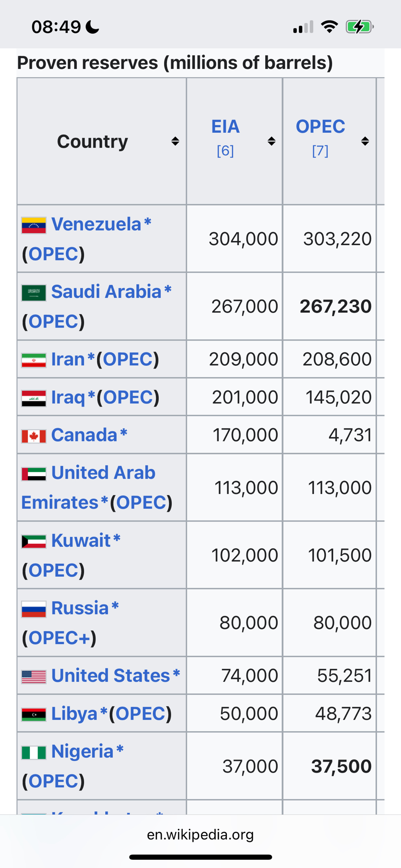
Task: Open citation reference [7]
Action: click(320, 151)
